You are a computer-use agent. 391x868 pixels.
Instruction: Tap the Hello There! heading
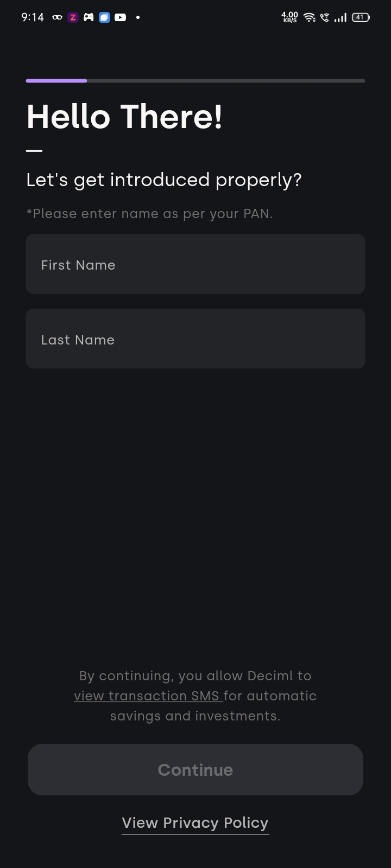click(124, 116)
